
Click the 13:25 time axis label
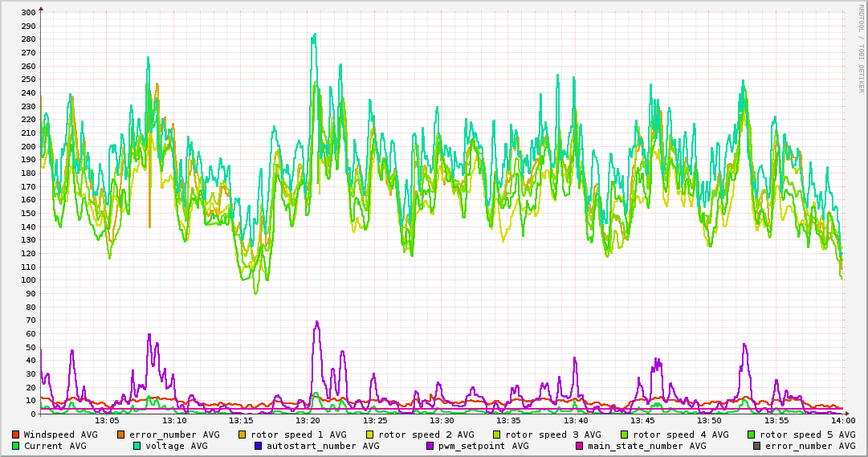375,421
